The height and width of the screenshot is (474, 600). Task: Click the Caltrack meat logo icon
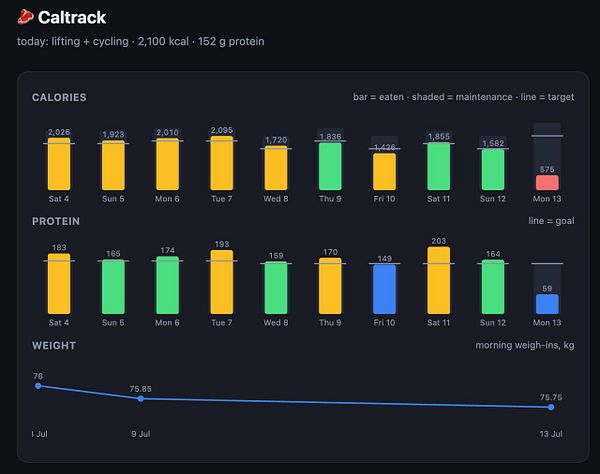(x=25, y=17)
